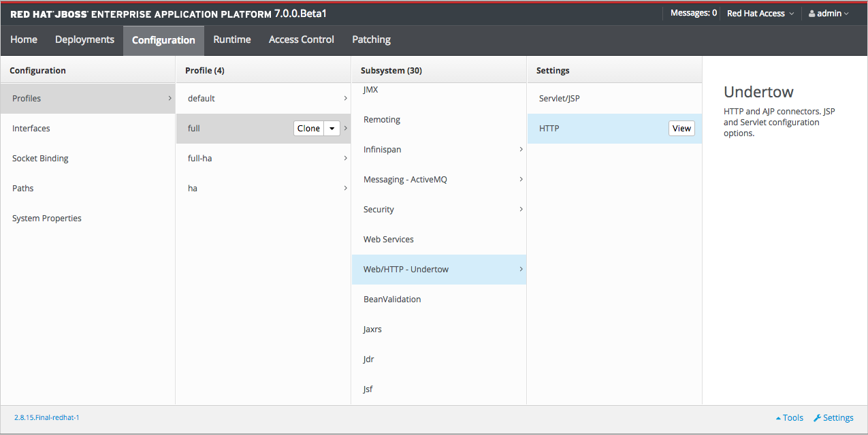
Task: Expand the full-ha profile chevron
Action: click(345, 159)
